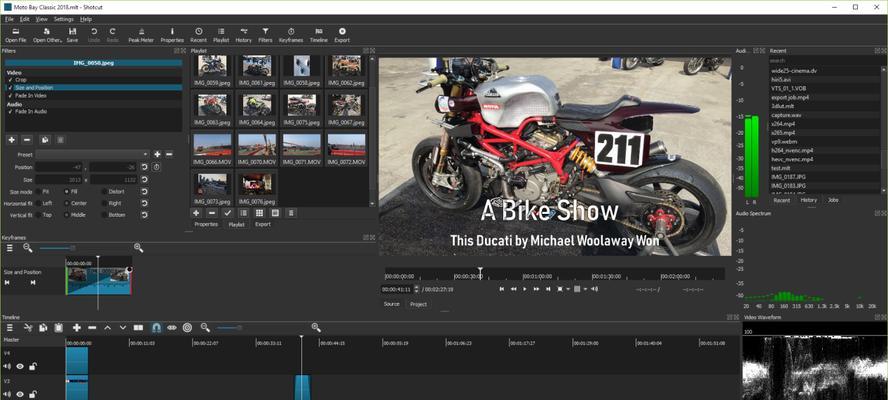
Task: Reset the Size values
Action: click(x=144, y=180)
